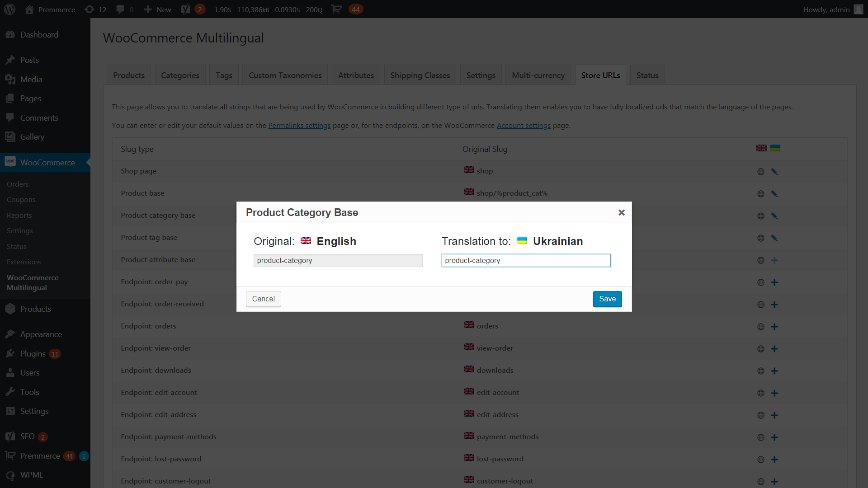Switch to the Multi-currency tab
Screen dimensions: 868x488
[x=538, y=75]
